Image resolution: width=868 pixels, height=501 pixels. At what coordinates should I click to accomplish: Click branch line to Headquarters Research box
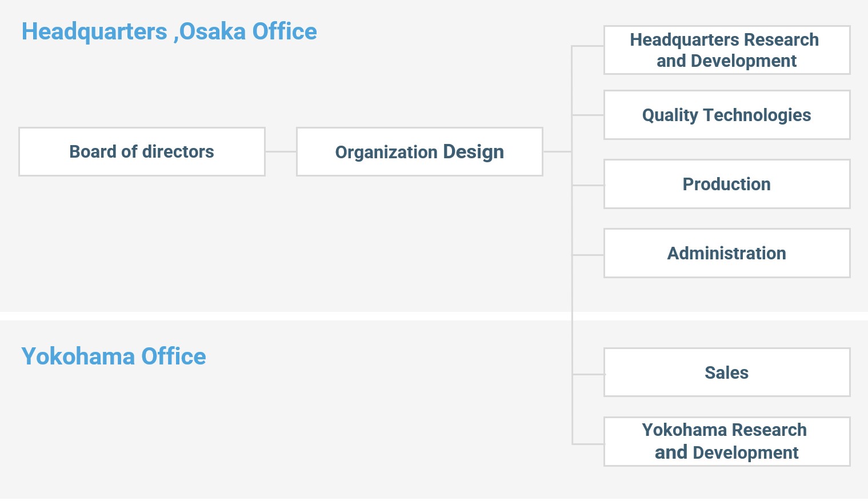[588, 46]
